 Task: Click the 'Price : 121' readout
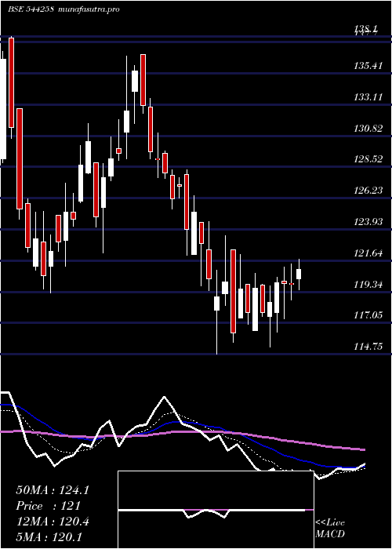coord(49,506)
